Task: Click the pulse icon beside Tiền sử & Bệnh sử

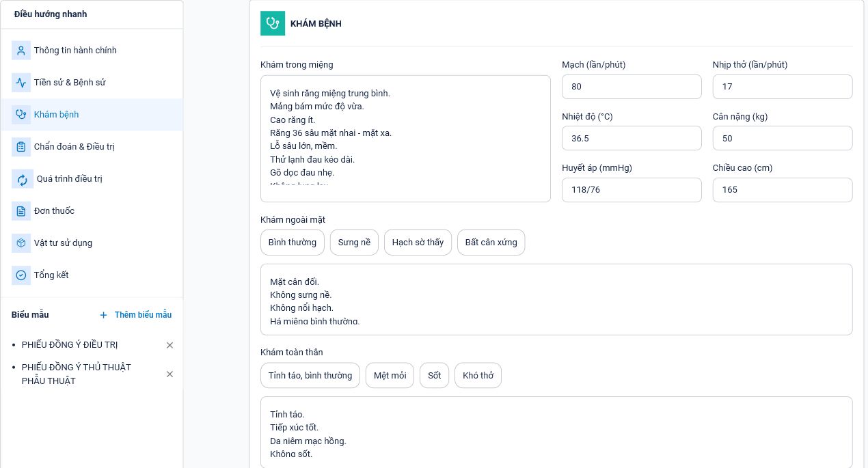Action: point(21,83)
